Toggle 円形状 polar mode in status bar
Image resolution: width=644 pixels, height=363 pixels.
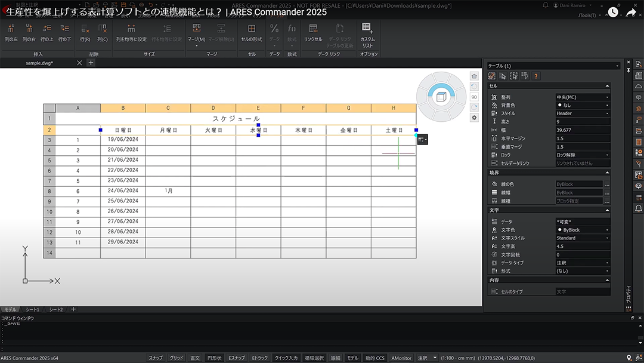pos(215,358)
